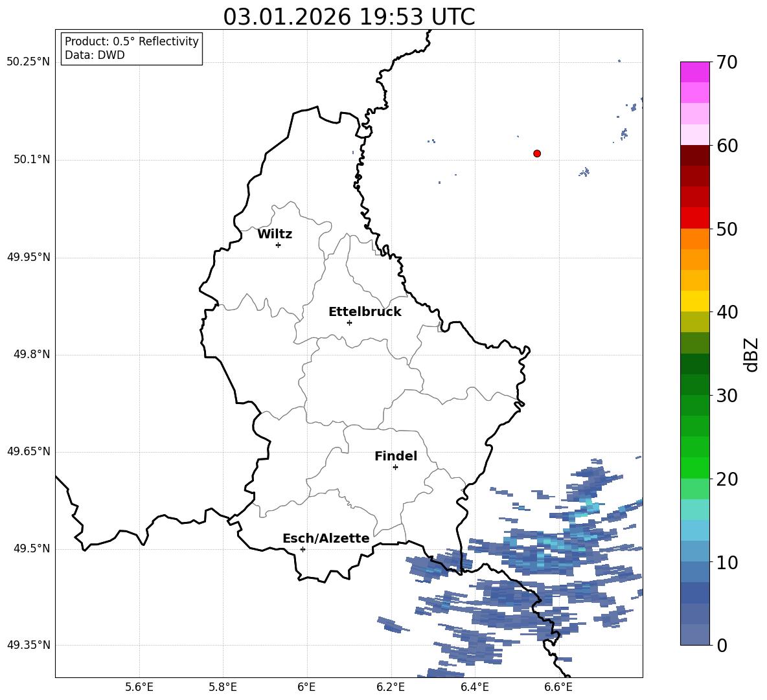Click the magenta top colorbar swatch
Viewport: 767px width, 700px height.
tap(694, 72)
